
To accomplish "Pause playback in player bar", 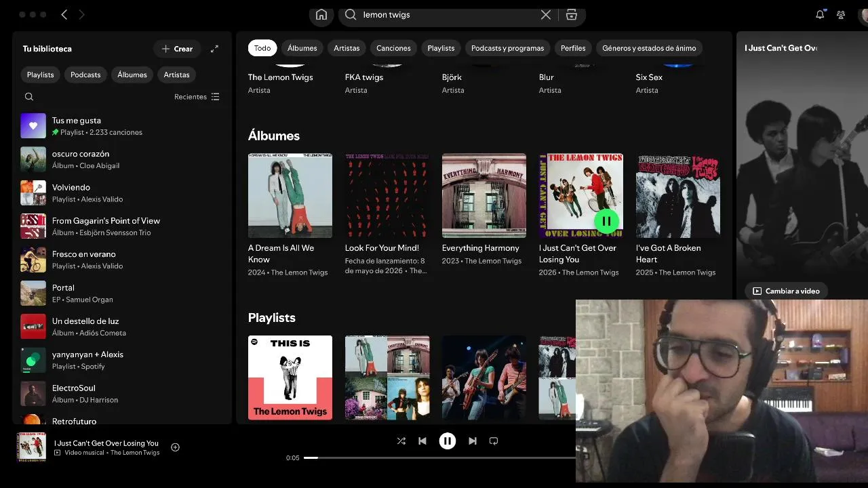I will (x=448, y=441).
